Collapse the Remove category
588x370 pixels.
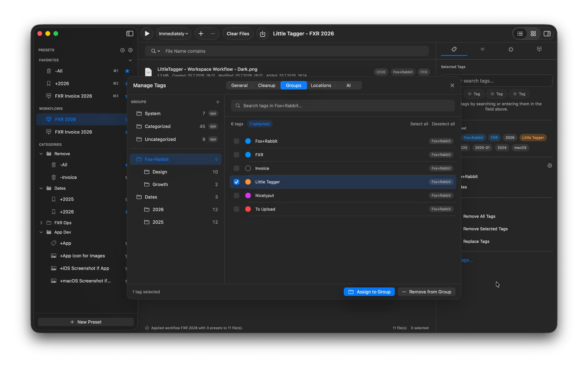click(x=41, y=154)
